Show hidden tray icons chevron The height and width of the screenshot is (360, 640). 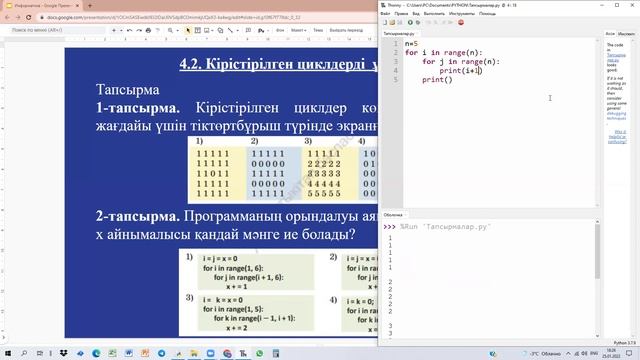coord(568,353)
